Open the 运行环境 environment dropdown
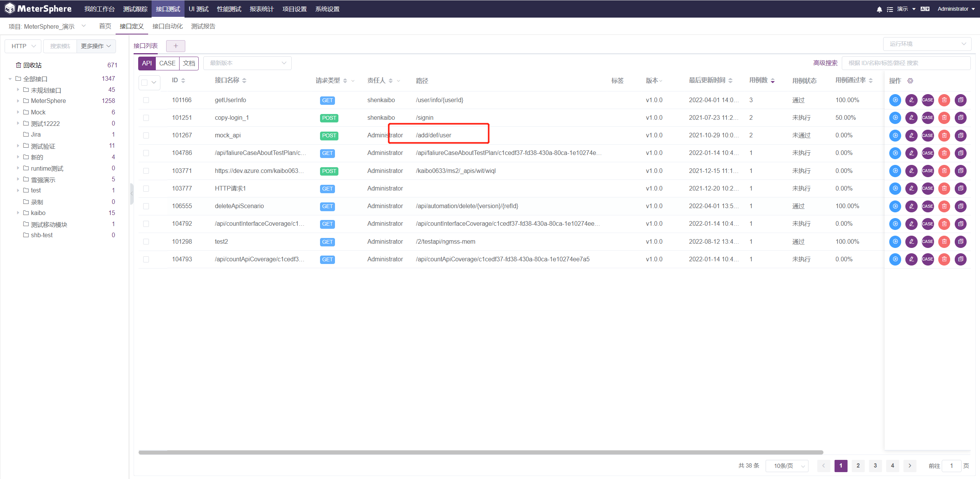 click(x=927, y=44)
